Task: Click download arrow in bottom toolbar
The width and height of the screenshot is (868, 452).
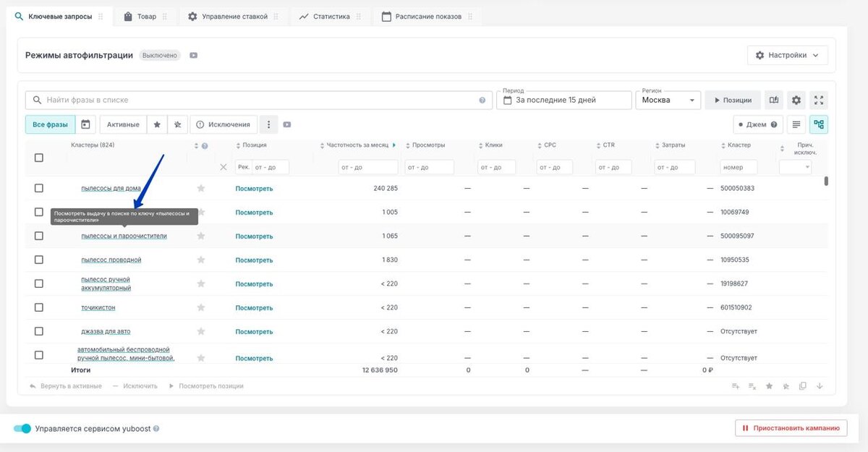Action: click(820, 386)
